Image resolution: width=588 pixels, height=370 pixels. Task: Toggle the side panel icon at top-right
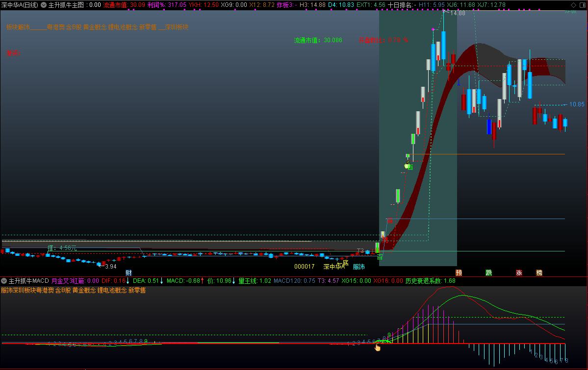[x=583, y=5]
